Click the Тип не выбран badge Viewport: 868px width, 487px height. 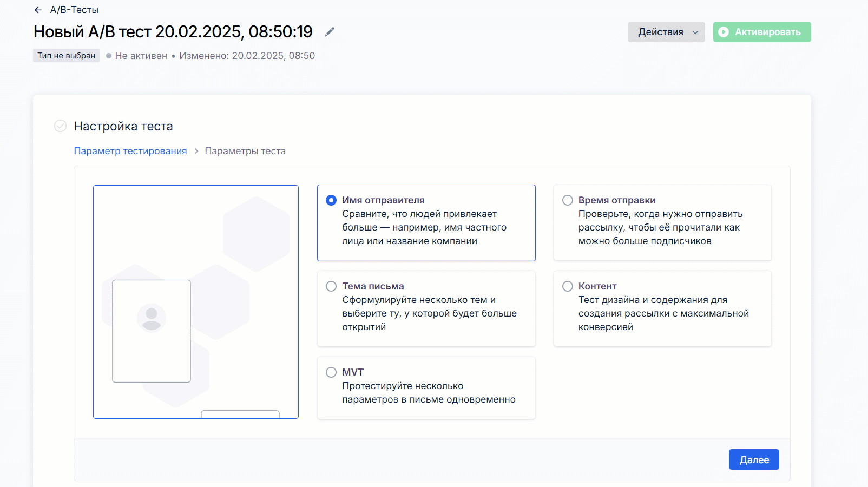pos(66,56)
